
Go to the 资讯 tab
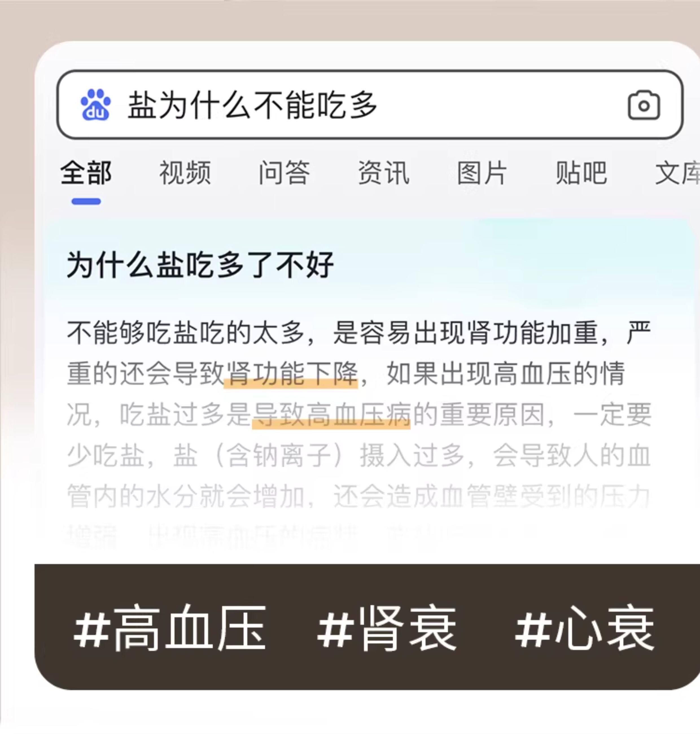(x=384, y=173)
